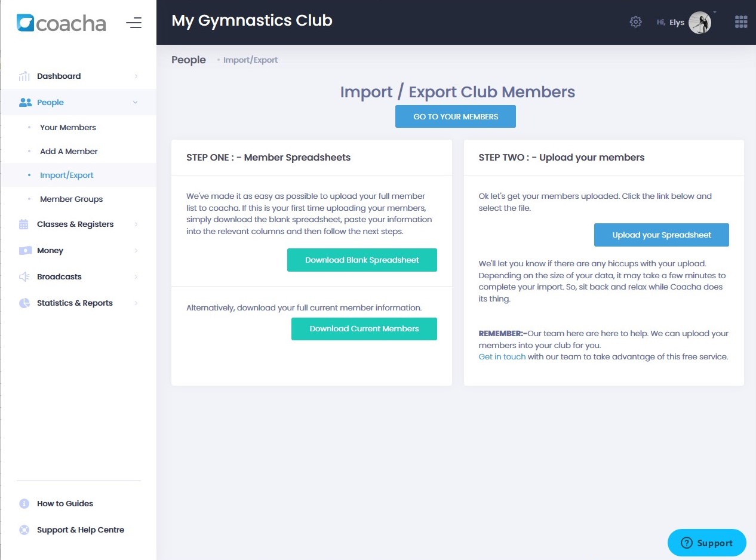The width and height of the screenshot is (756, 560).
Task: Select Member Groups in sidebar
Action: (x=71, y=199)
